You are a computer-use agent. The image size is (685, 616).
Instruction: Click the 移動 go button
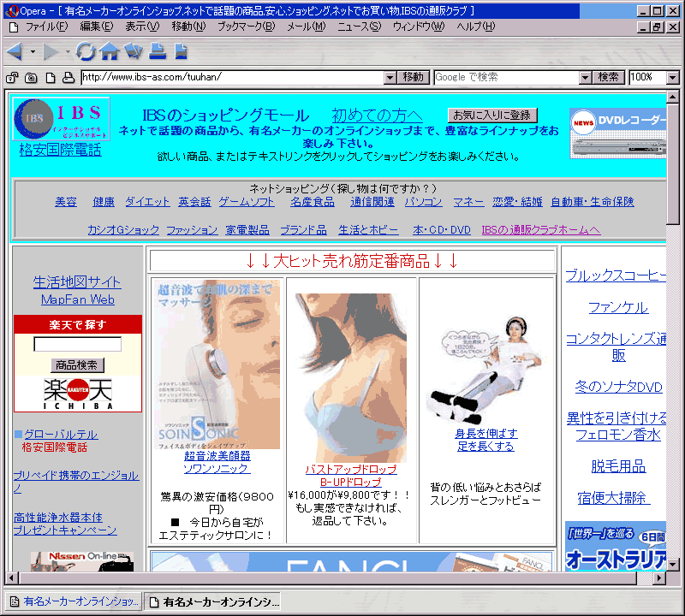click(414, 77)
